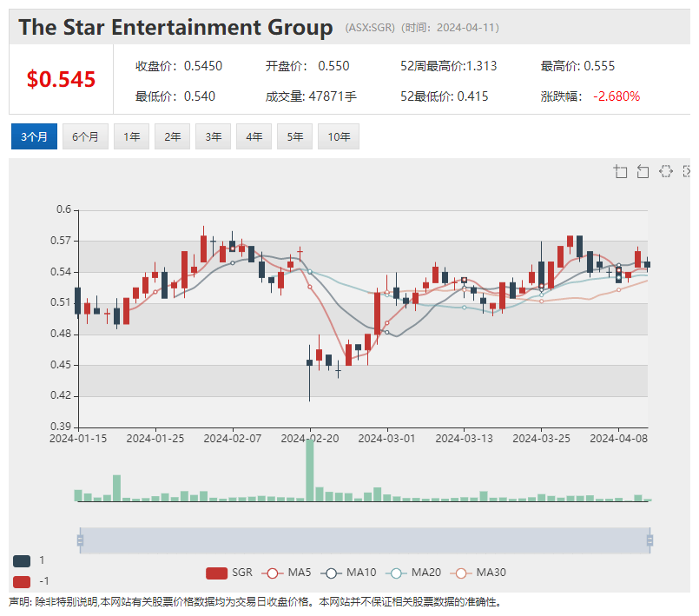Click the 0.48 y-axis label
The width and height of the screenshot is (699, 616).
[x=61, y=334]
